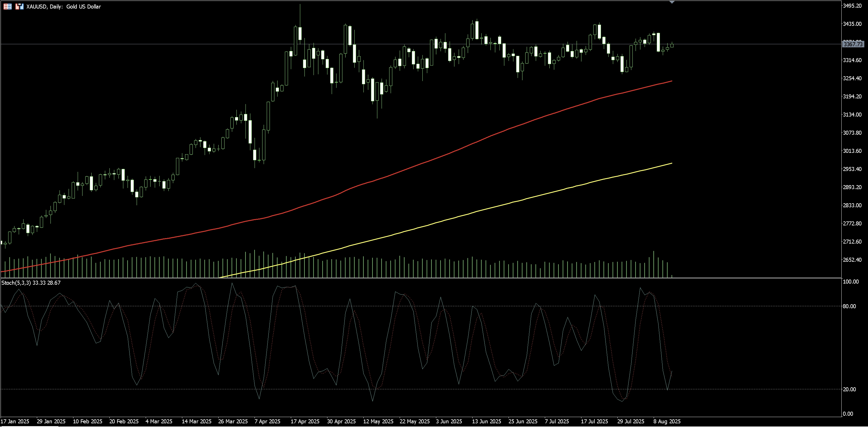Click the 8 Aug 2025 date label
Viewport: 868px width, 427px height.
coord(667,421)
